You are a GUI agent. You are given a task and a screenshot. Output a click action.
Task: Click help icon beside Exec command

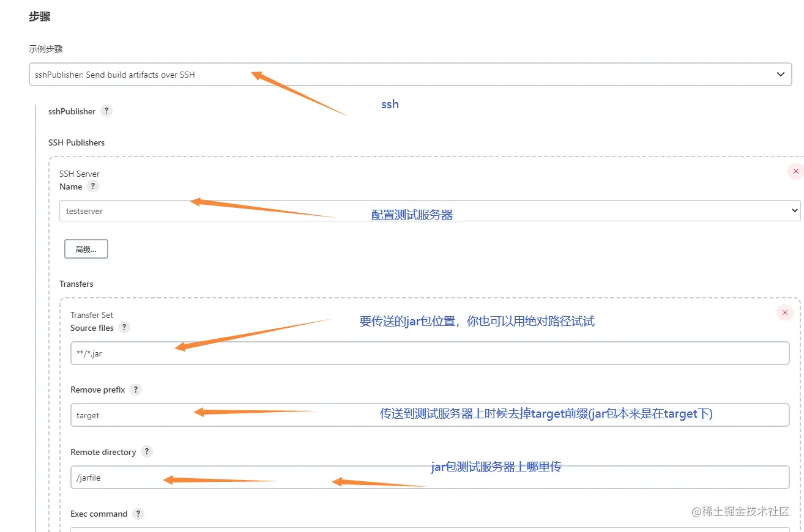coord(138,514)
